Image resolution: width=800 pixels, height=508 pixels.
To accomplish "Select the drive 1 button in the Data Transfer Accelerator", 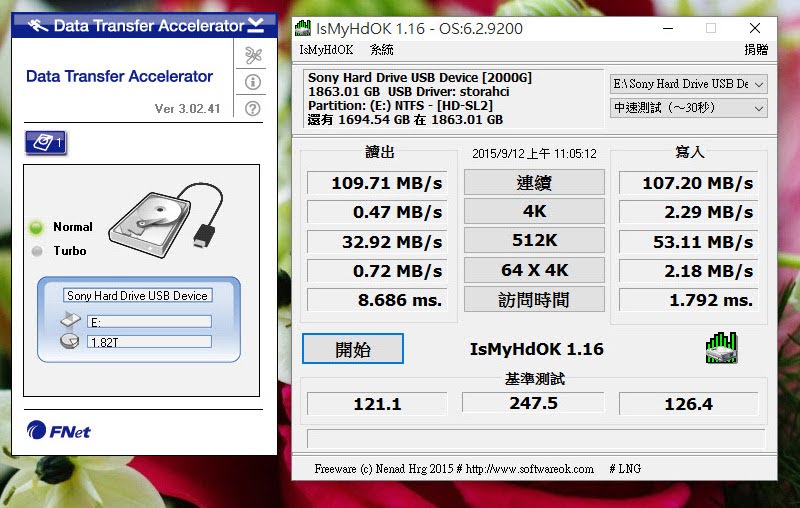I will click(x=46, y=142).
